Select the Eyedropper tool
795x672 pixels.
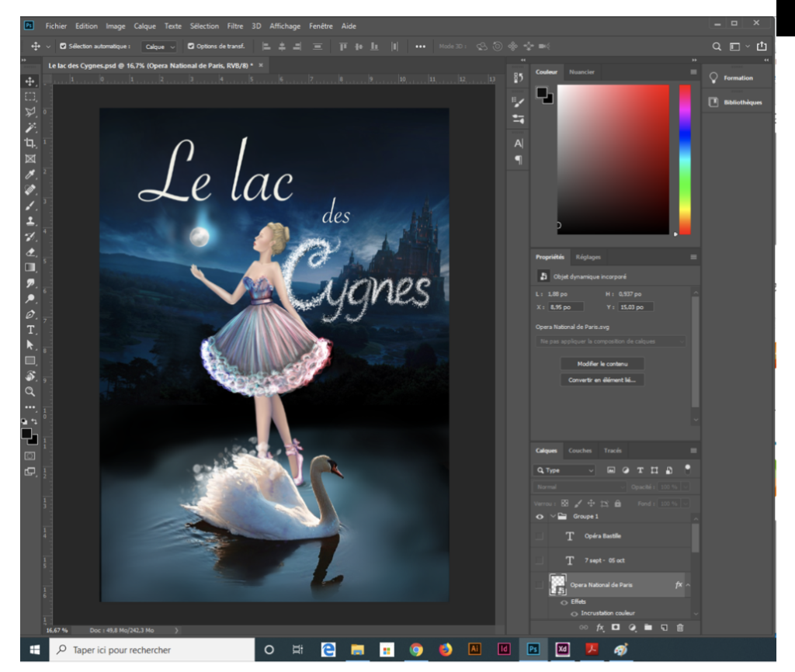(30, 175)
